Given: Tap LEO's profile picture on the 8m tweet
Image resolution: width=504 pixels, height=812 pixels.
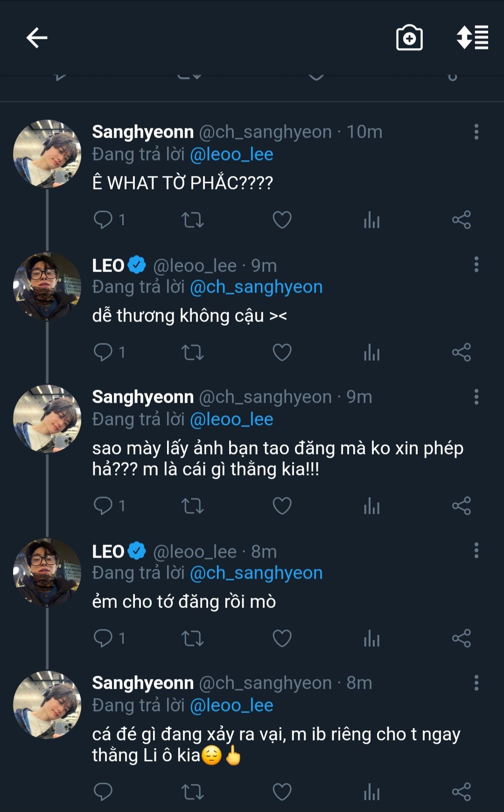Looking at the screenshot, I should click(47, 573).
